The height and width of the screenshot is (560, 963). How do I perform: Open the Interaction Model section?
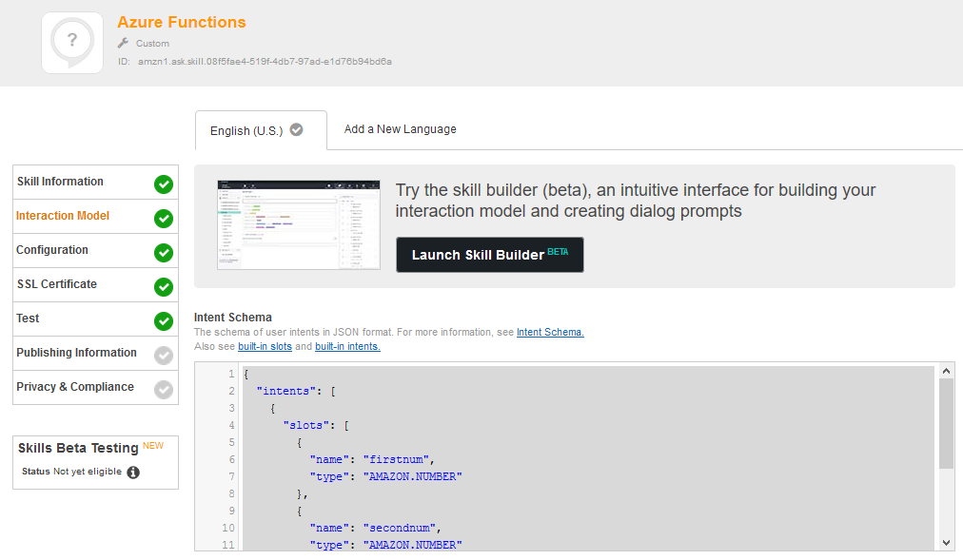click(96, 217)
